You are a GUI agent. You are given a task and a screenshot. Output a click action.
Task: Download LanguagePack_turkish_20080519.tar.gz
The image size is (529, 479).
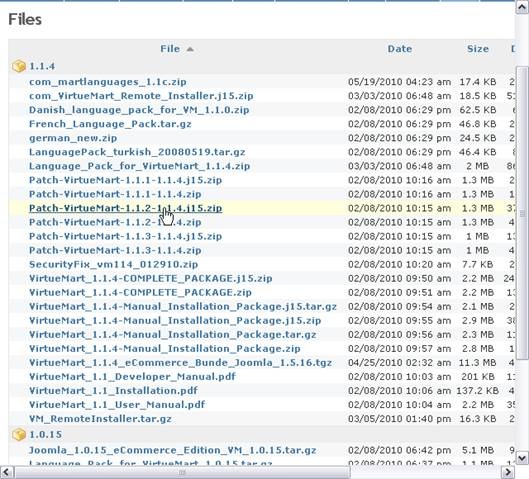pyautogui.click(x=137, y=152)
